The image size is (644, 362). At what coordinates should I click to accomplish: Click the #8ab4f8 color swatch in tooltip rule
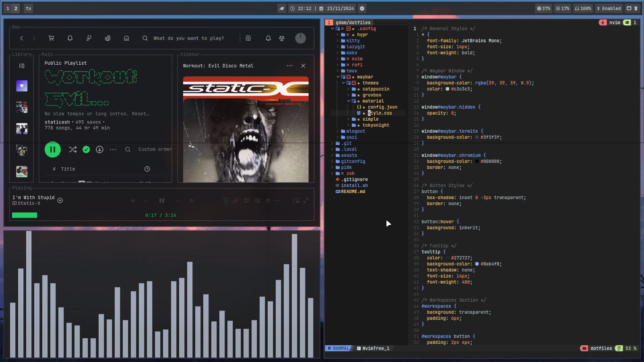[477, 264]
